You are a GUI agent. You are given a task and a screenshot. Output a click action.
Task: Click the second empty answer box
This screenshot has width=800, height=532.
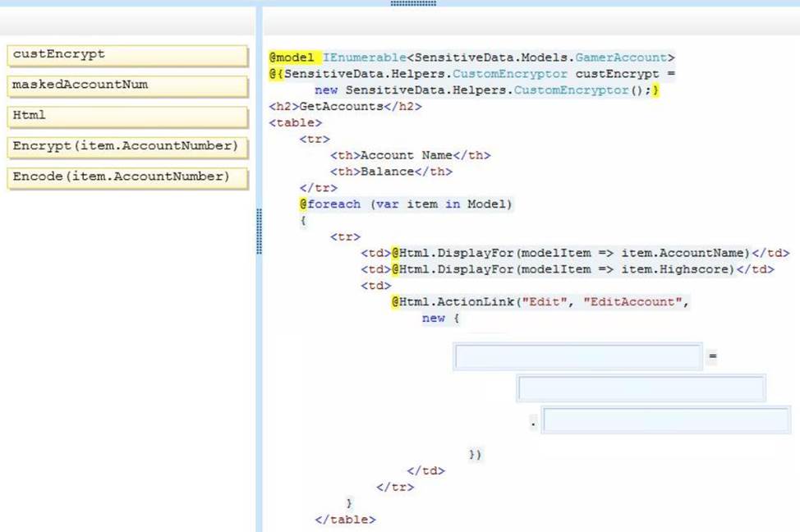[641, 388]
